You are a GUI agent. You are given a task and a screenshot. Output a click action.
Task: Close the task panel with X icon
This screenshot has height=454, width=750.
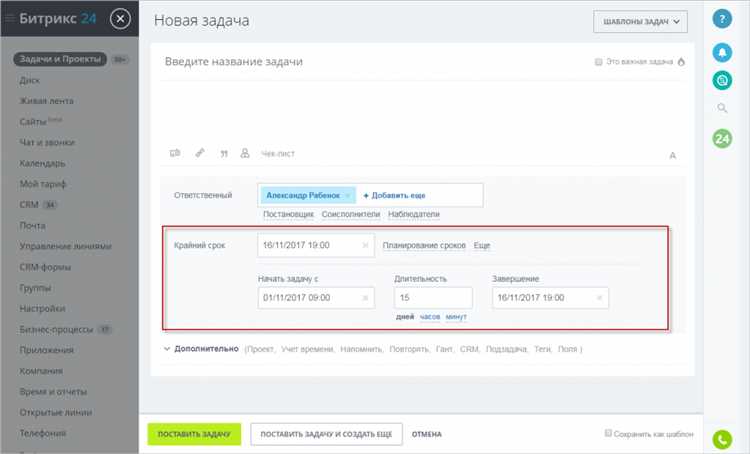(x=120, y=19)
